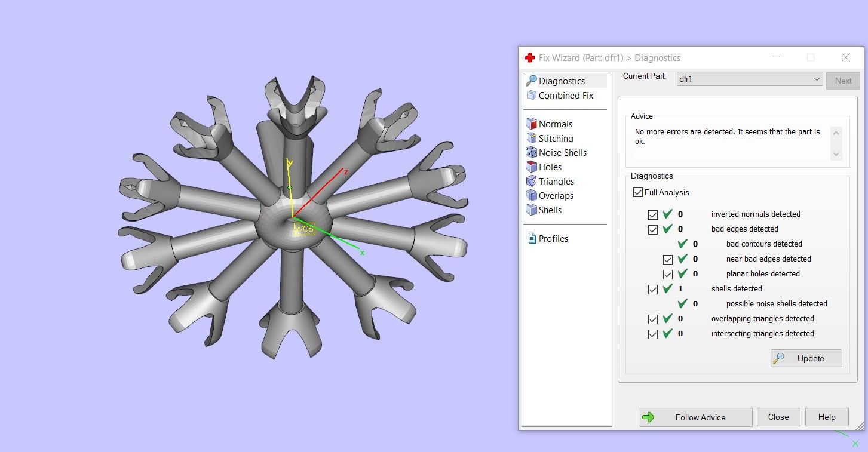This screenshot has width=868, height=452.
Task: Click the shells count value 1
Action: tap(680, 288)
